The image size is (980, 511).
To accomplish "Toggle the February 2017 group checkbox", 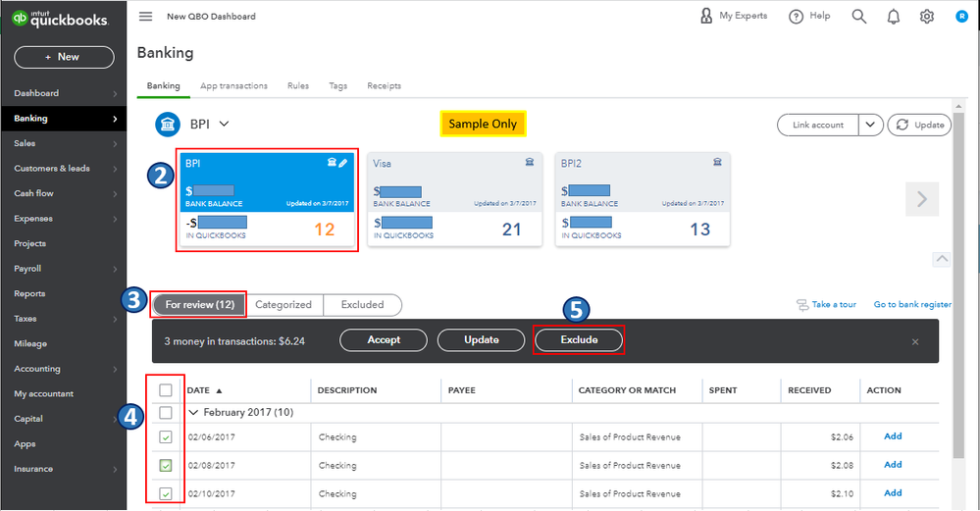I will point(166,412).
